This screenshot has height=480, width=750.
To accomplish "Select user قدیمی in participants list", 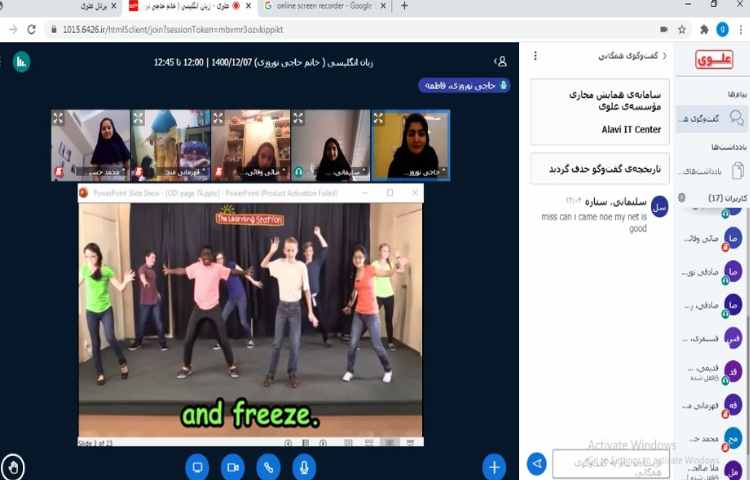I will [712, 372].
